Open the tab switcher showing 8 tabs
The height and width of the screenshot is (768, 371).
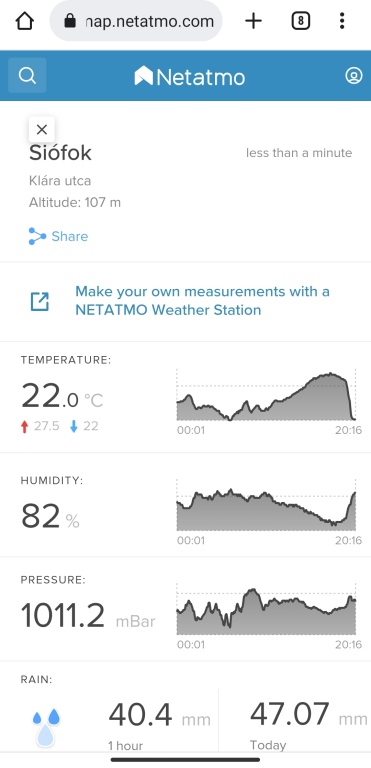pyautogui.click(x=300, y=21)
